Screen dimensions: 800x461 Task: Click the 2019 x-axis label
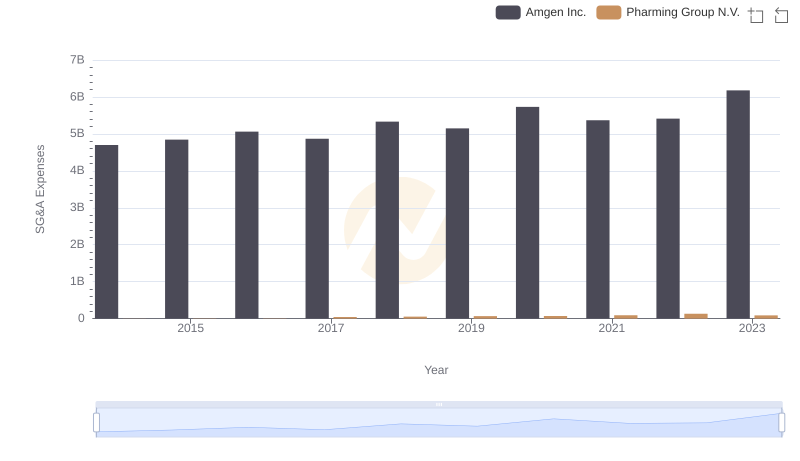pyautogui.click(x=471, y=328)
